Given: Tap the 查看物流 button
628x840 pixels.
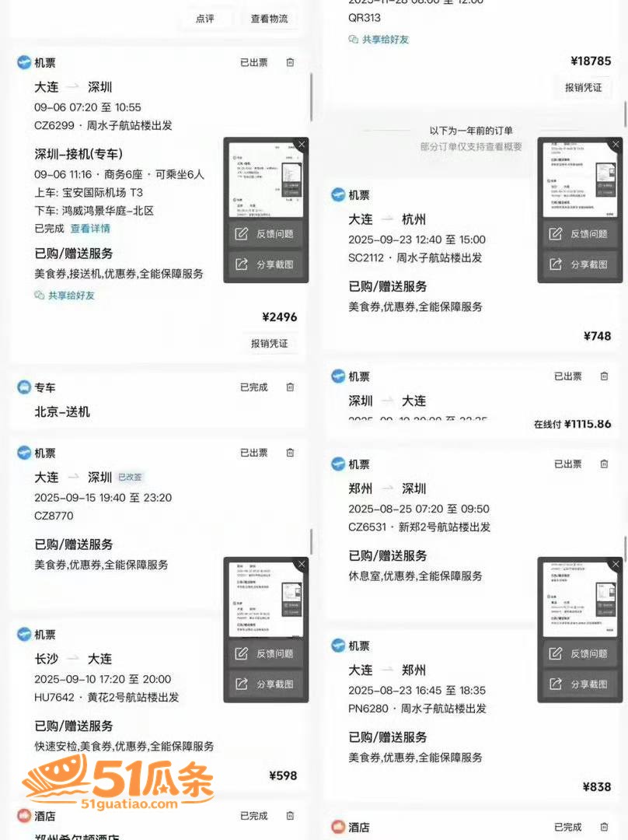Looking at the screenshot, I should pos(269,19).
